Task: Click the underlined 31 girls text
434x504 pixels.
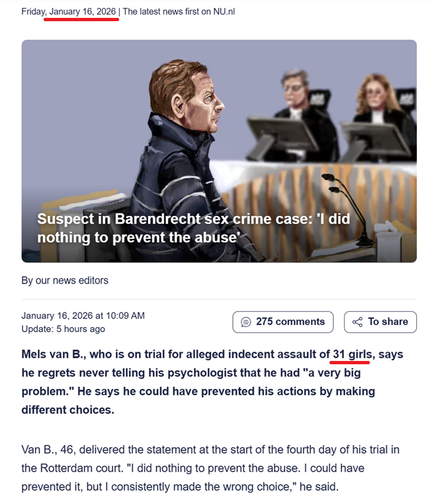Action: pos(352,354)
